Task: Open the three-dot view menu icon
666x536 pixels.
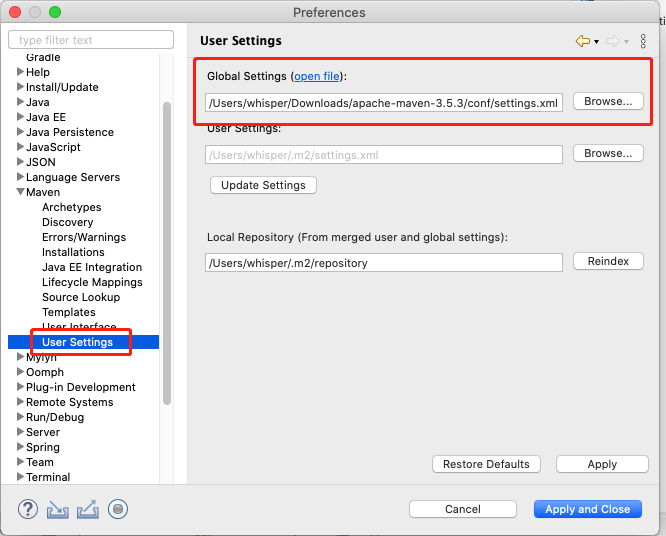Action: tap(643, 41)
